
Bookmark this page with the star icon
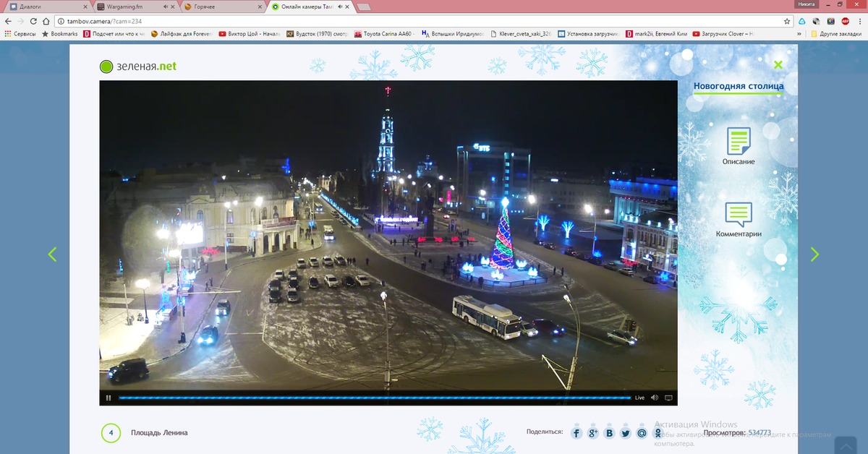point(787,21)
